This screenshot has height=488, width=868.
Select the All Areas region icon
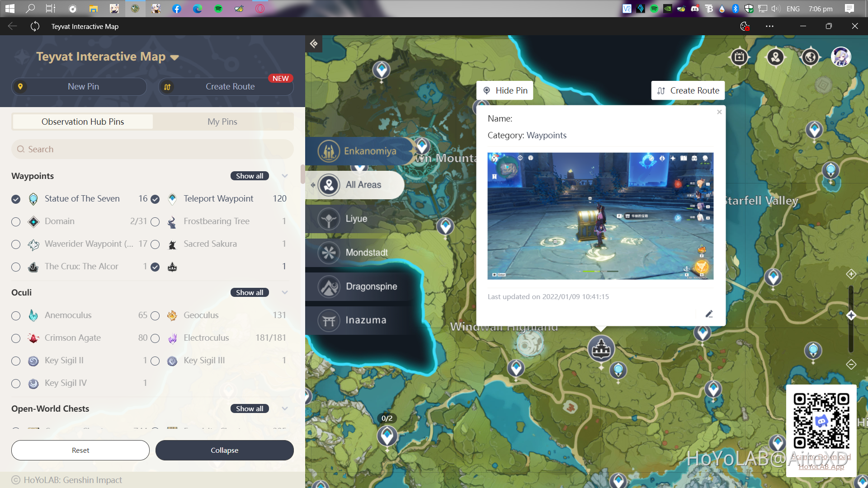click(x=355, y=184)
